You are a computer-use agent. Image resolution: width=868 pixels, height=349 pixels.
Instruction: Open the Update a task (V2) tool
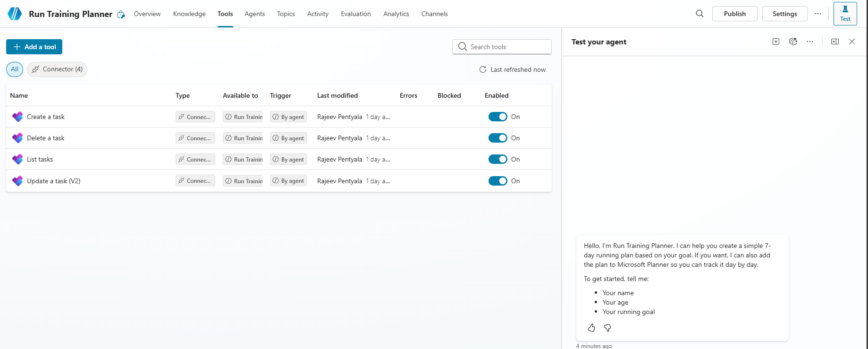tap(54, 181)
